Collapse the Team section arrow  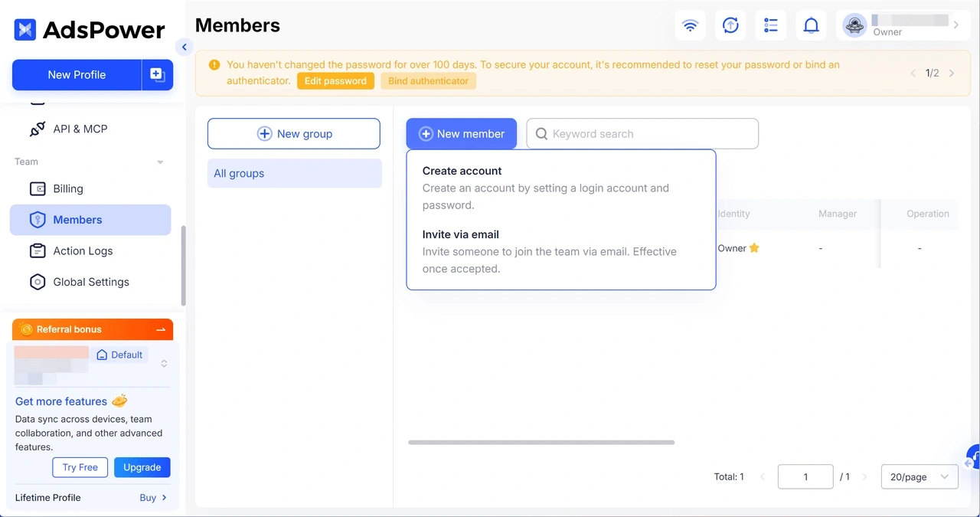[160, 162]
